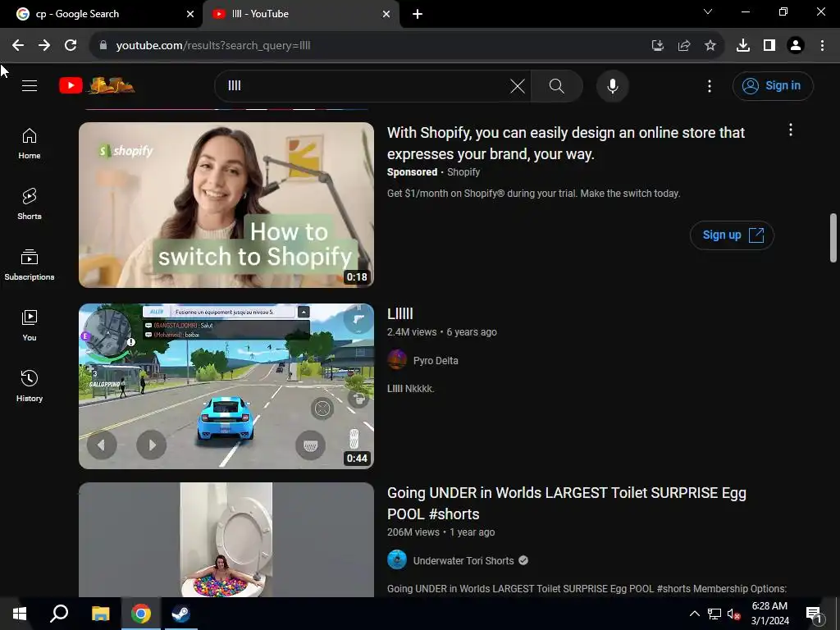Go forward in browser history

tap(44, 46)
